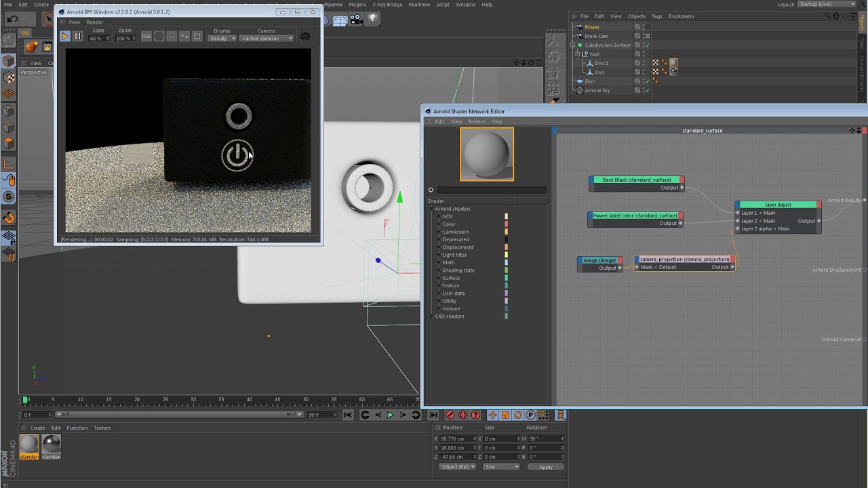Open the IPR window Render menu
Viewport: 868px width, 488px height.
(95, 22)
